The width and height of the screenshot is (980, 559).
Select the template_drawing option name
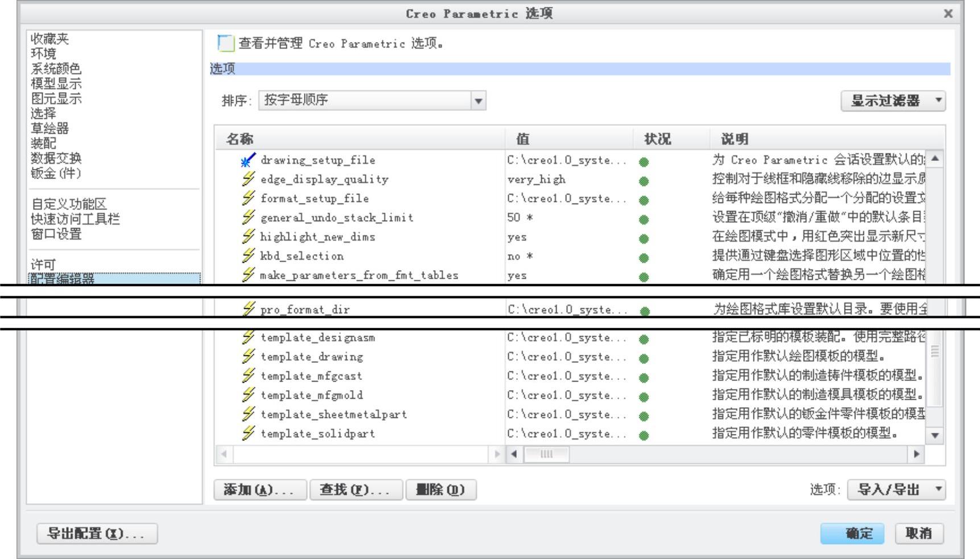[312, 357]
